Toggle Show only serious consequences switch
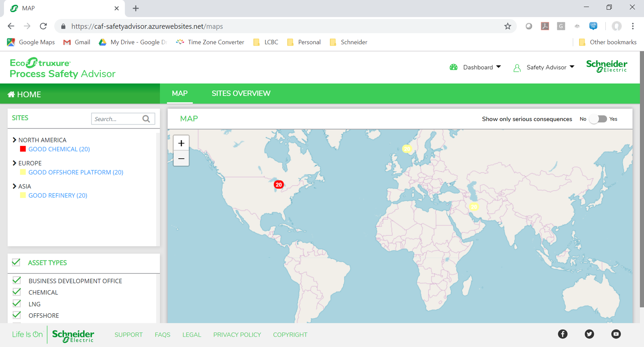Image resolution: width=644 pixels, height=347 pixels. [x=598, y=119]
